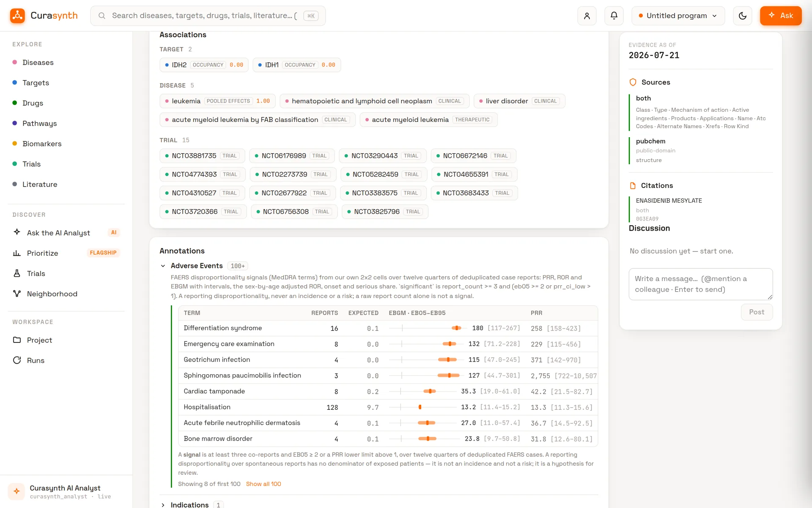Click the Neighborhood graph icon
This screenshot has height=508, width=812.
click(x=17, y=293)
